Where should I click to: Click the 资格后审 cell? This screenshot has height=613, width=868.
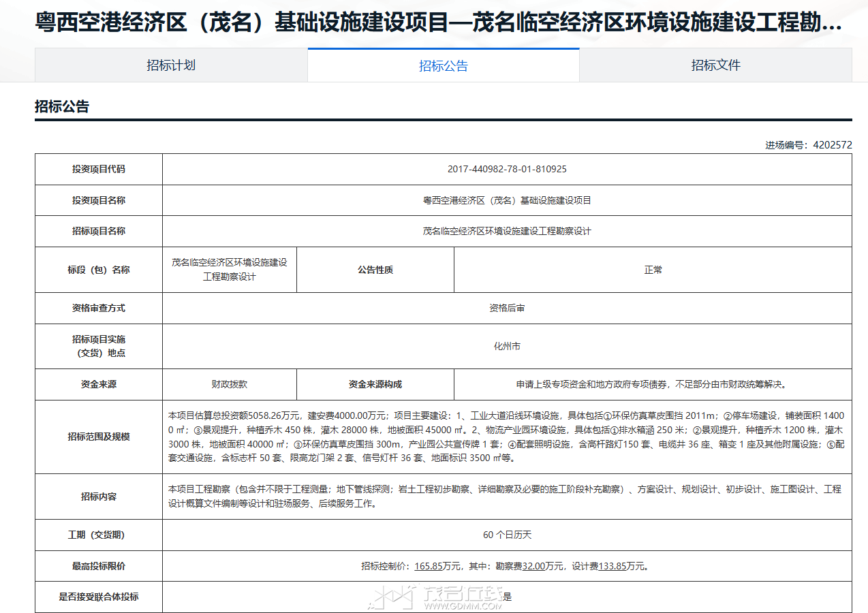pyautogui.click(x=507, y=308)
